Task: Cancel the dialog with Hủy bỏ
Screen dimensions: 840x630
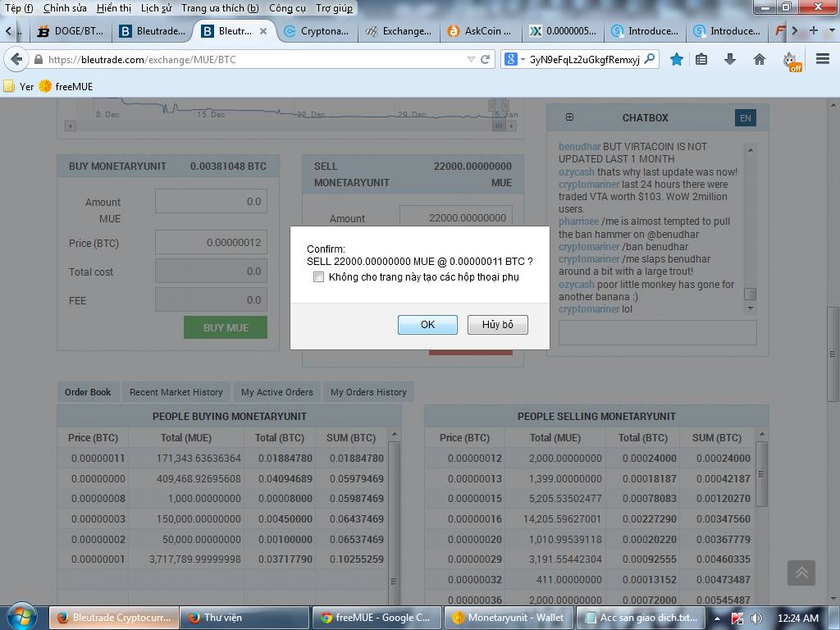Action: 498,325
